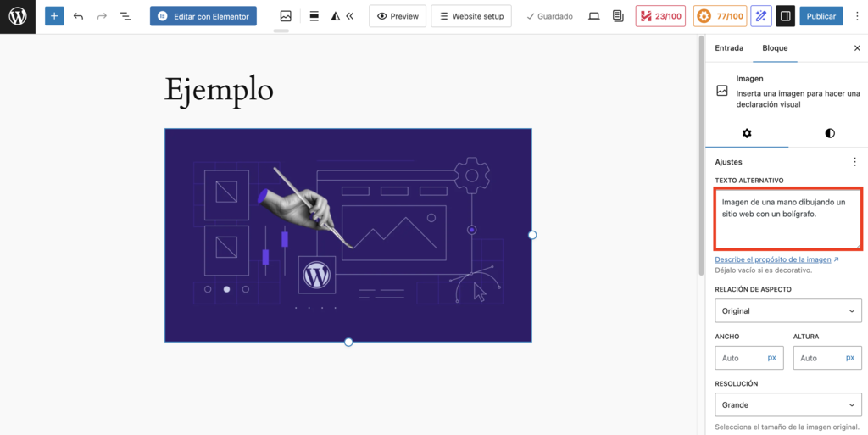Click the bottom resize handle of image
868x435 pixels.
pos(348,342)
